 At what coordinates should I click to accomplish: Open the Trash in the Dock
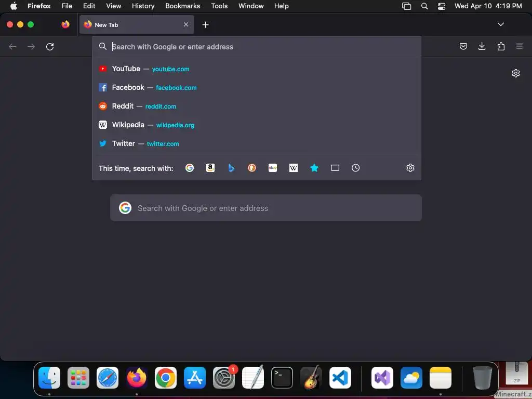(x=482, y=378)
